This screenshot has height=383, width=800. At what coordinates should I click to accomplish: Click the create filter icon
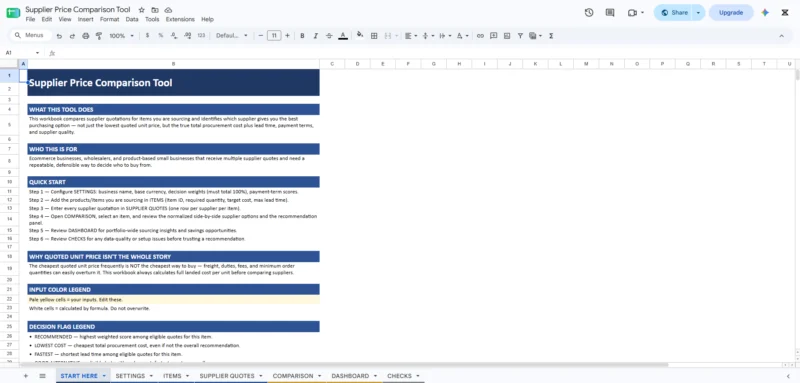pyautogui.click(x=520, y=36)
